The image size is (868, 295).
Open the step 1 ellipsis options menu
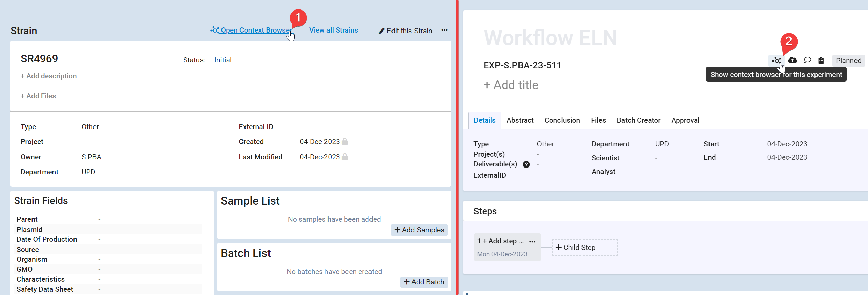pos(532,241)
